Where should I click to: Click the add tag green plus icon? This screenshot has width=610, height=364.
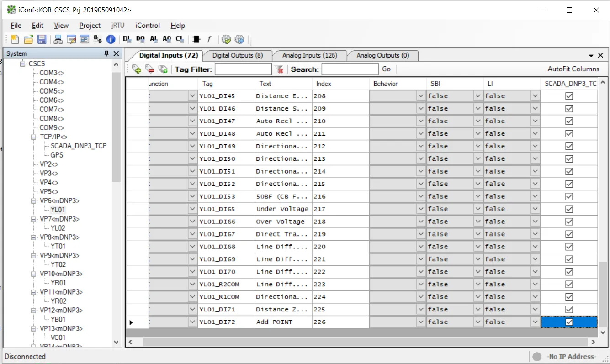pos(136,69)
